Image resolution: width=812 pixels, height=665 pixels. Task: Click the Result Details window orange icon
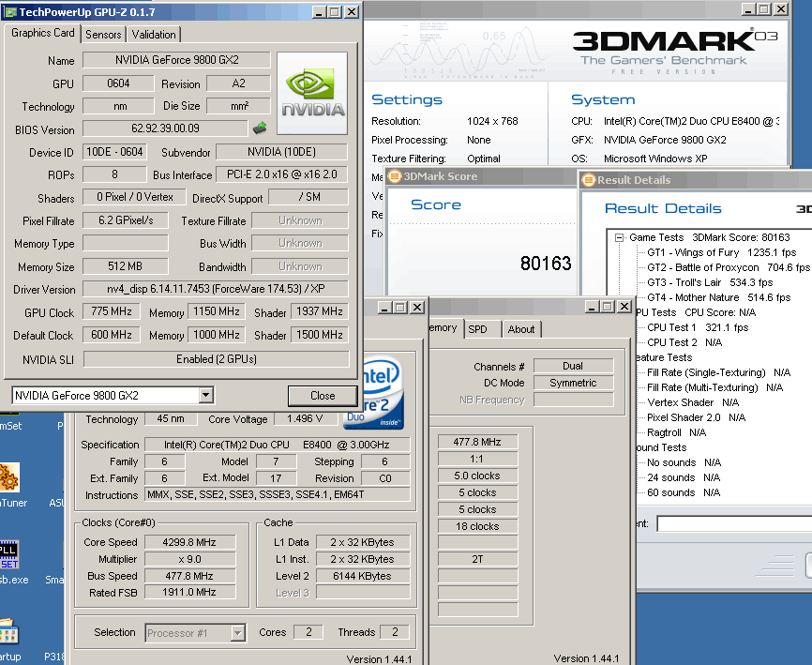pos(588,180)
